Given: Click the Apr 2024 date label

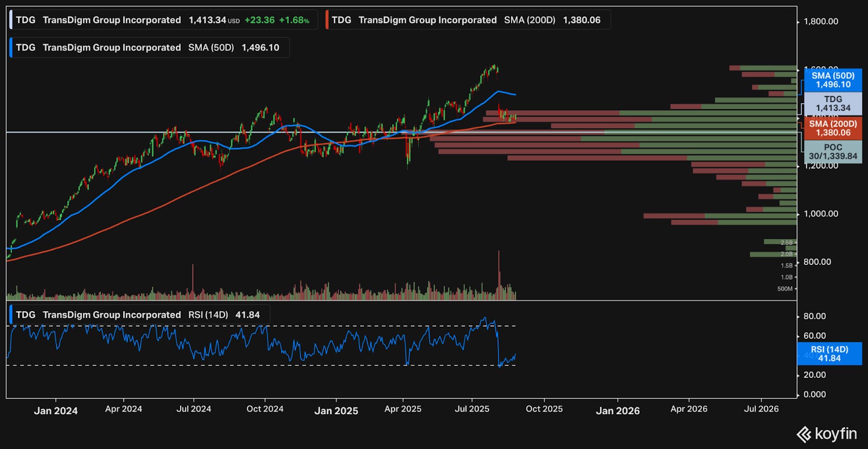Looking at the screenshot, I should (x=124, y=409).
